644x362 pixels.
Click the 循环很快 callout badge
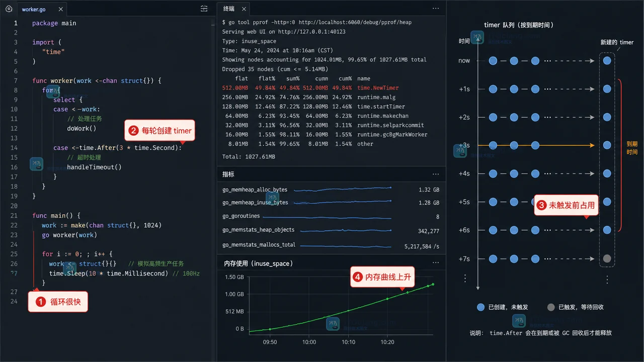tap(58, 302)
